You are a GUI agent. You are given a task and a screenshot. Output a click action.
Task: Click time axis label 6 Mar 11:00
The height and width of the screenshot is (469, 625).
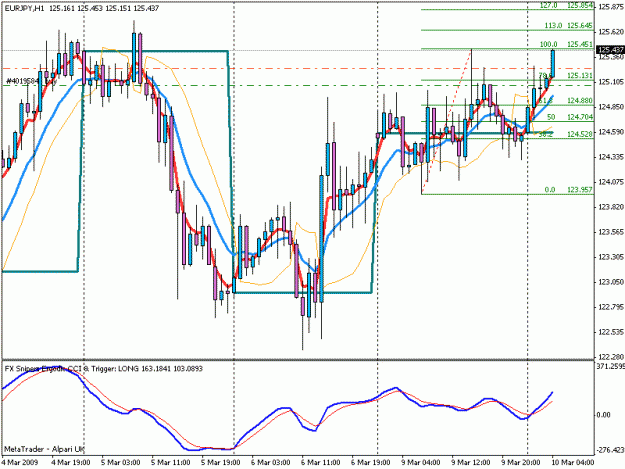tap(320, 463)
